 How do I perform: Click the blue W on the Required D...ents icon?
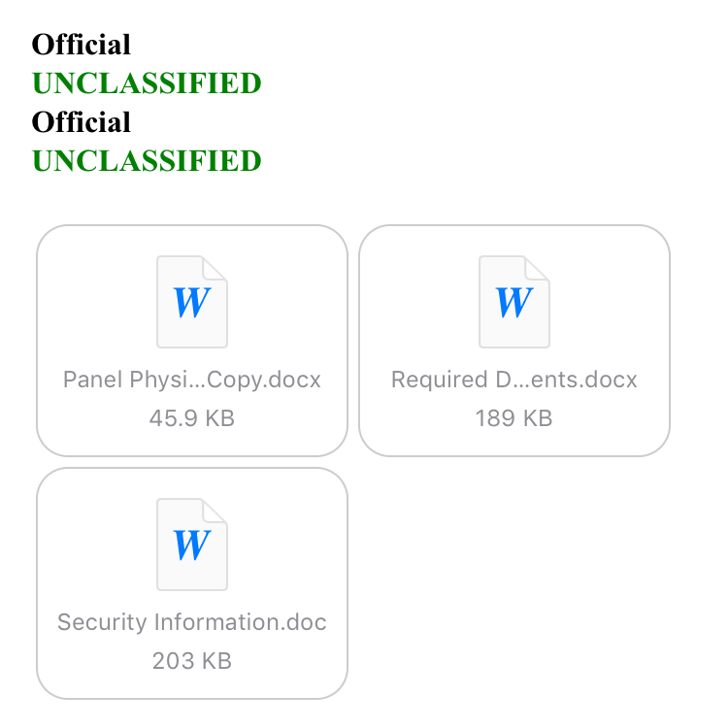(x=513, y=302)
